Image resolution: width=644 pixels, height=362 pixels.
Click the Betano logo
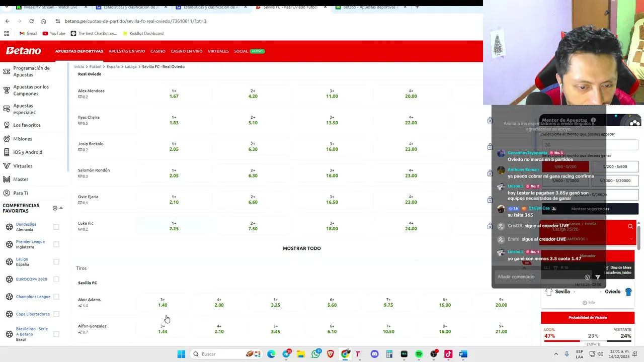[x=23, y=51]
